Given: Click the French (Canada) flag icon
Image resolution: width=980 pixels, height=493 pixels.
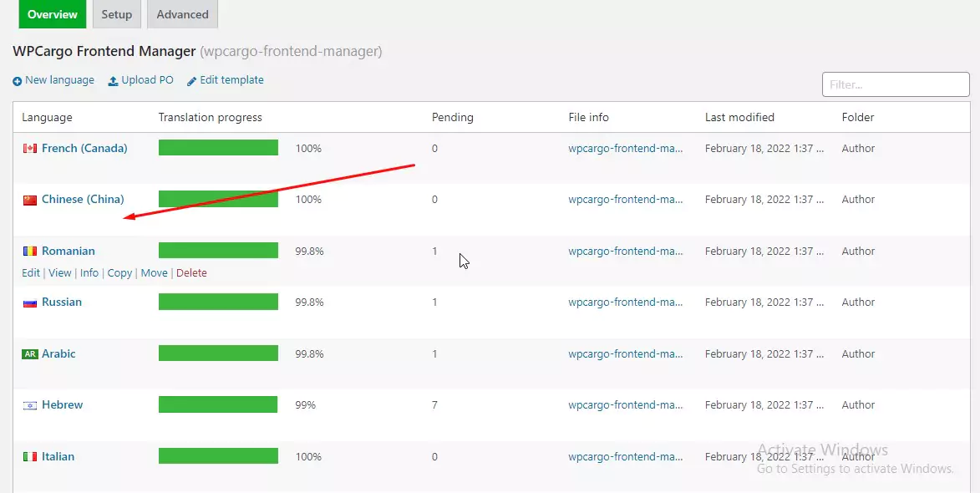Looking at the screenshot, I should [x=30, y=149].
